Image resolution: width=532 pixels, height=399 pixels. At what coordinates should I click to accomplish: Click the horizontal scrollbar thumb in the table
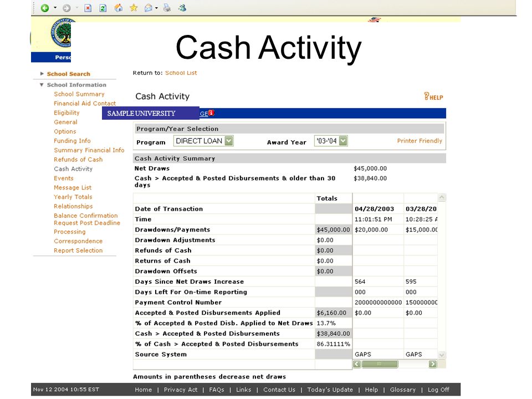380,364
